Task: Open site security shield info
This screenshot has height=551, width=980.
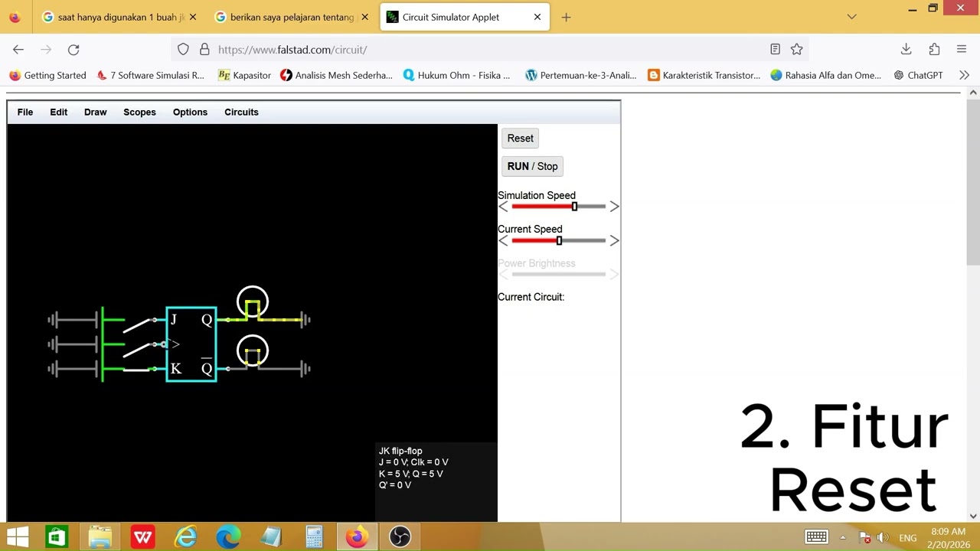Action: click(x=183, y=49)
